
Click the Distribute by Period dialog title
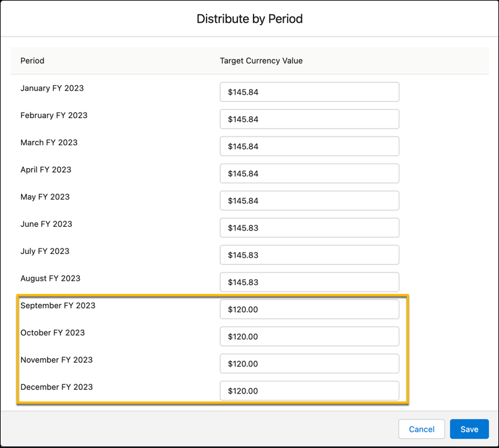pyautogui.click(x=249, y=19)
